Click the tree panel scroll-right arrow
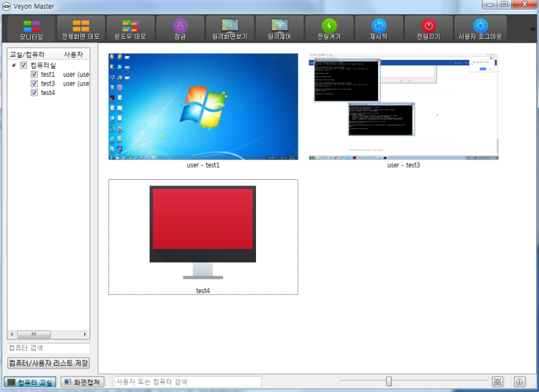 pos(86,334)
